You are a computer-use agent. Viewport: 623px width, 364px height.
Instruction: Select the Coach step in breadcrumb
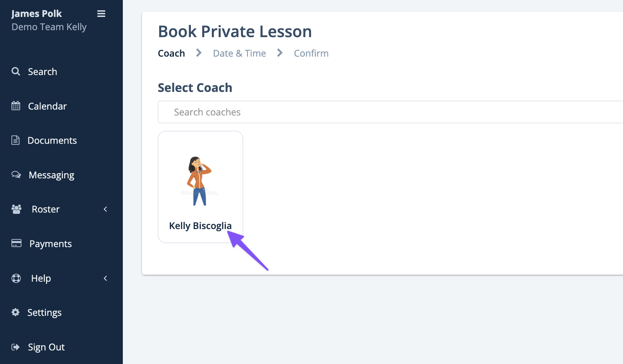171,53
